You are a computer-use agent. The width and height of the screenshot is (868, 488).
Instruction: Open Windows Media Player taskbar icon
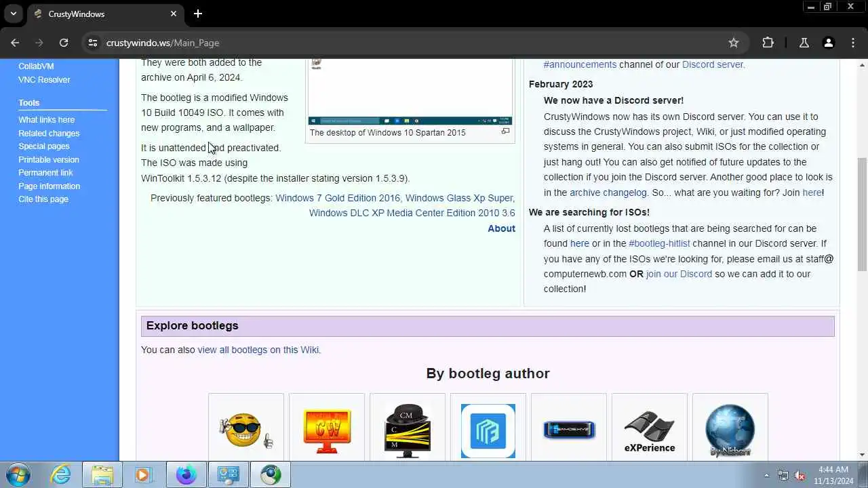tap(143, 475)
